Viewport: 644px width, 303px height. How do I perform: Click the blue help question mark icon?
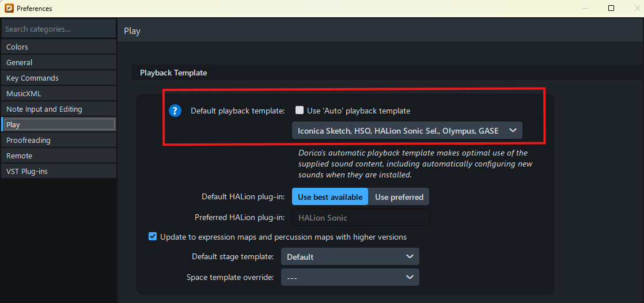pos(175,111)
